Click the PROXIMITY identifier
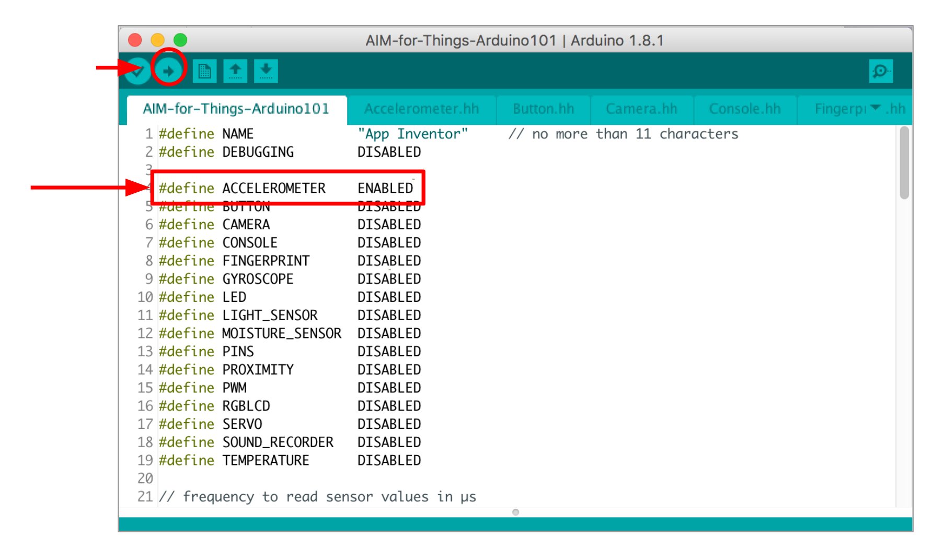 258,370
